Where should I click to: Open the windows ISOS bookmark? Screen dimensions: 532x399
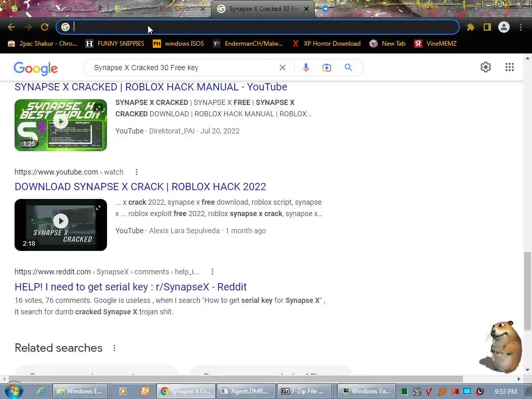click(179, 44)
